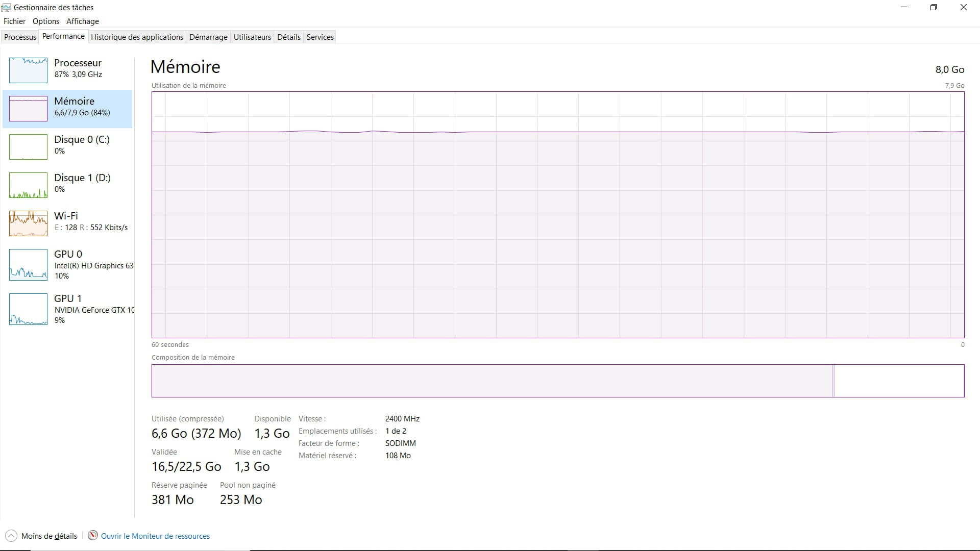Switch to the Processus tab
This screenshot has width=980, height=551.
point(20,37)
